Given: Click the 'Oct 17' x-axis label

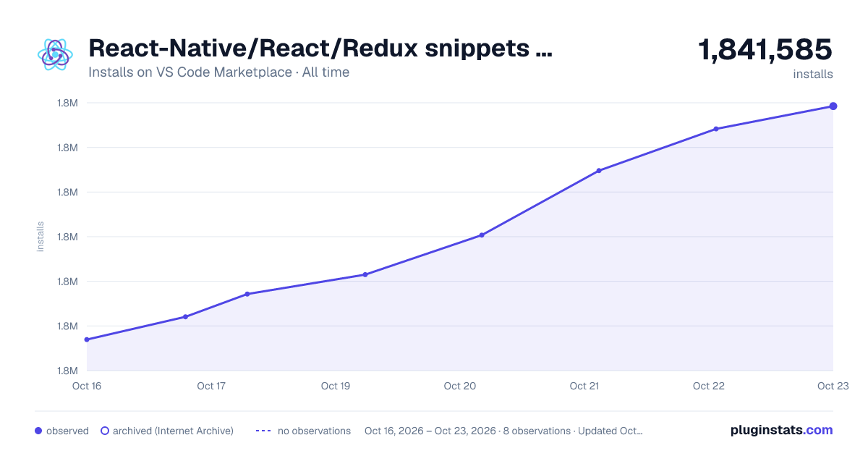Looking at the screenshot, I should pyautogui.click(x=211, y=386).
